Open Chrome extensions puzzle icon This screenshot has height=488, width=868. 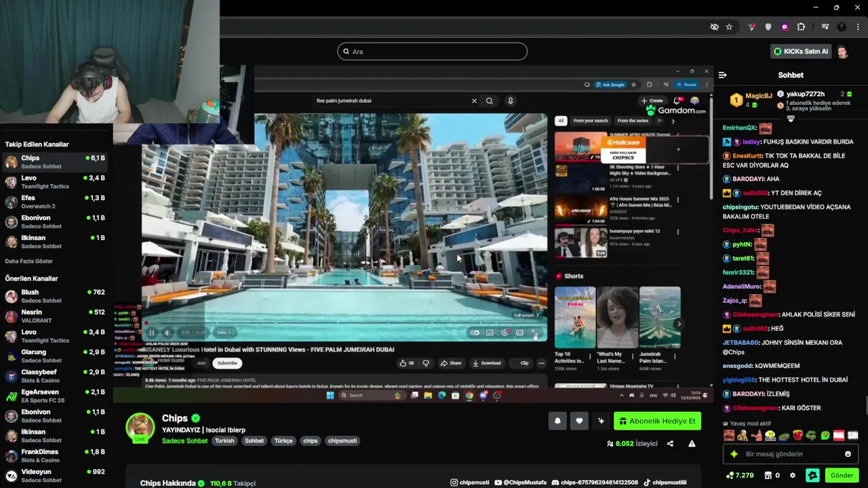(801, 27)
